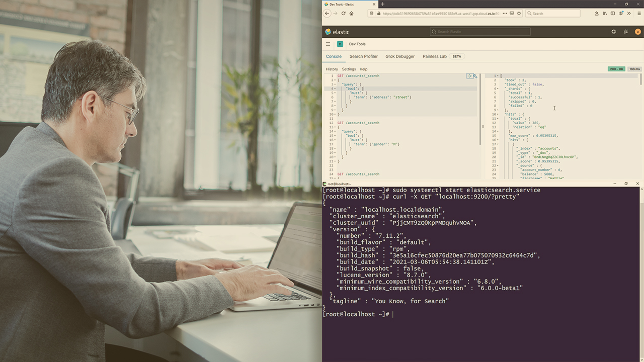Click the 200 - OK status badge

616,69
